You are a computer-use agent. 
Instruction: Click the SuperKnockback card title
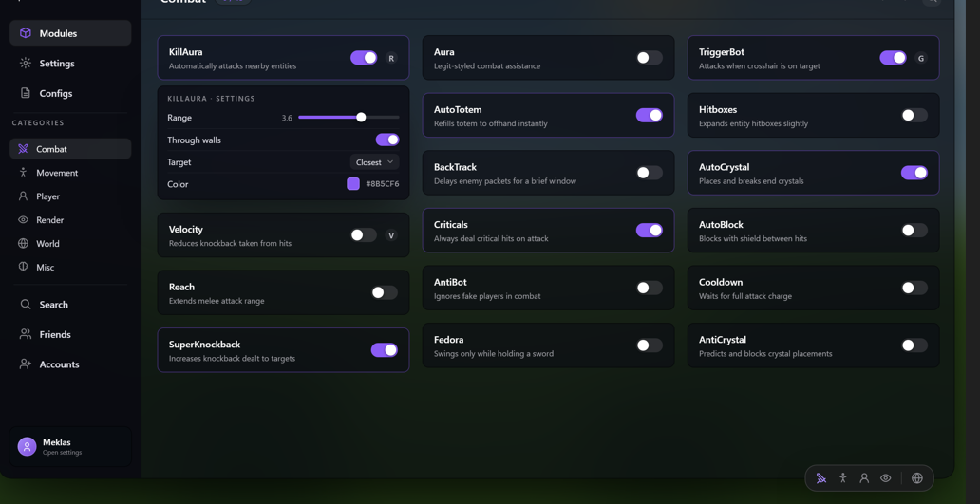pyautogui.click(x=204, y=345)
